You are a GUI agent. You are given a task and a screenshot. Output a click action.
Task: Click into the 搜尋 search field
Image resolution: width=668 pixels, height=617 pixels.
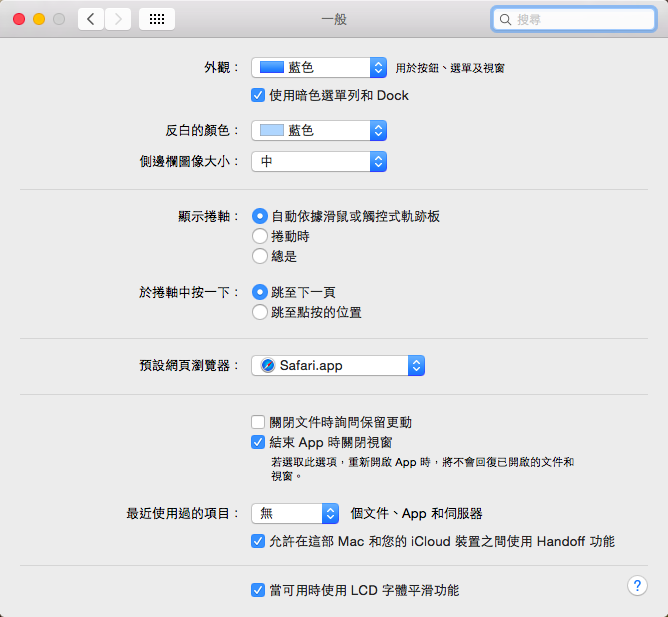coord(573,19)
